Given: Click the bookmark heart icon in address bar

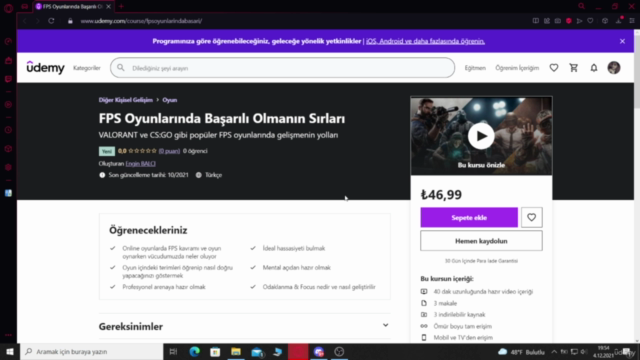Looking at the screenshot, I should click(x=590, y=21).
